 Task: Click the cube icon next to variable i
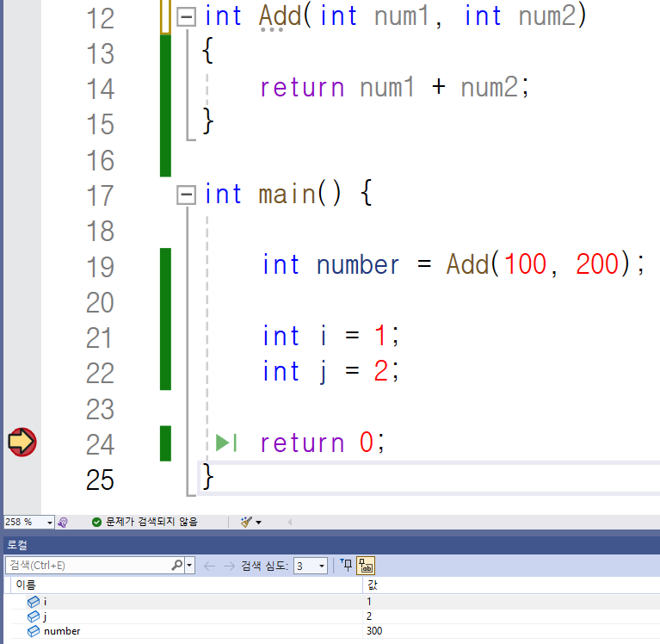coord(34,602)
